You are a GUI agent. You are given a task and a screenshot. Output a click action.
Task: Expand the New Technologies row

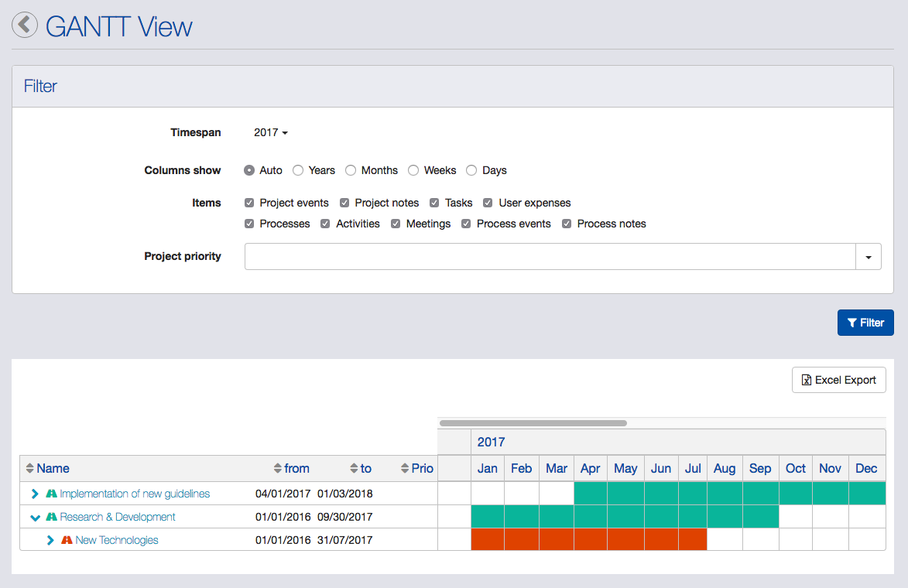click(x=50, y=540)
